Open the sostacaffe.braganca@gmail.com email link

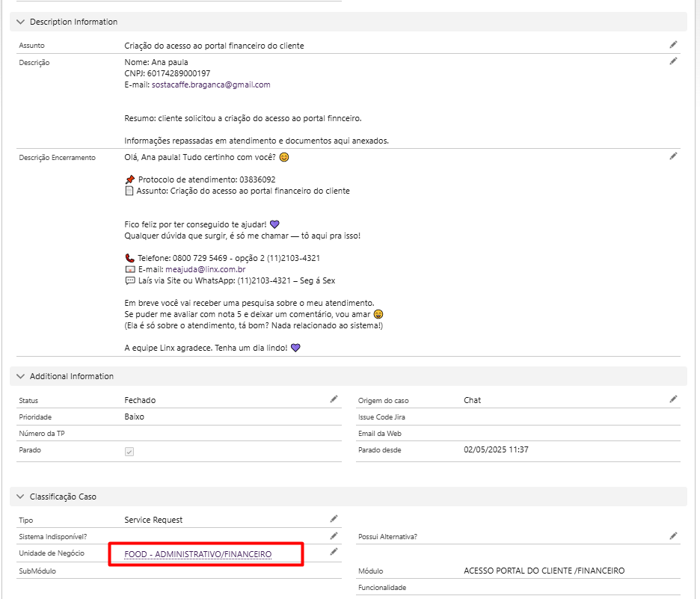[x=211, y=85]
